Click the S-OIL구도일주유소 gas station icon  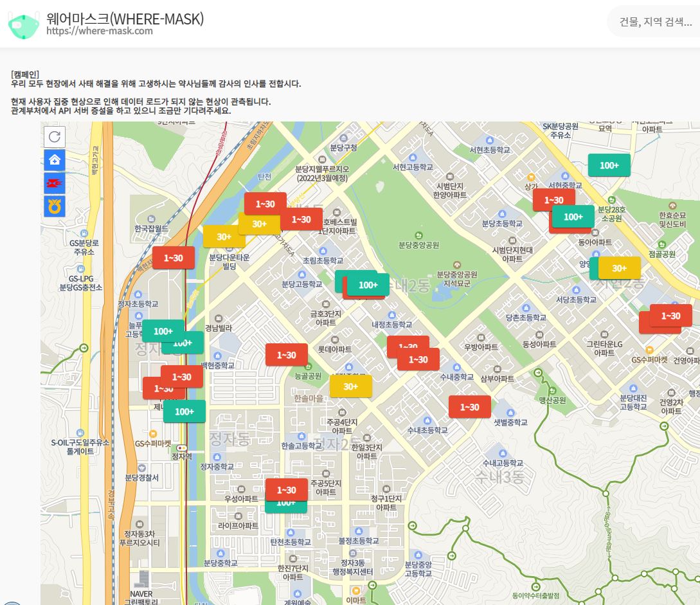pos(80,433)
